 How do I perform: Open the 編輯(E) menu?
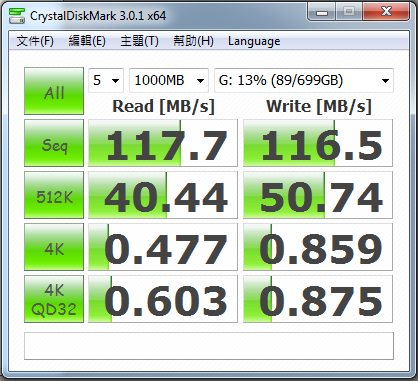pyautogui.click(x=87, y=41)
